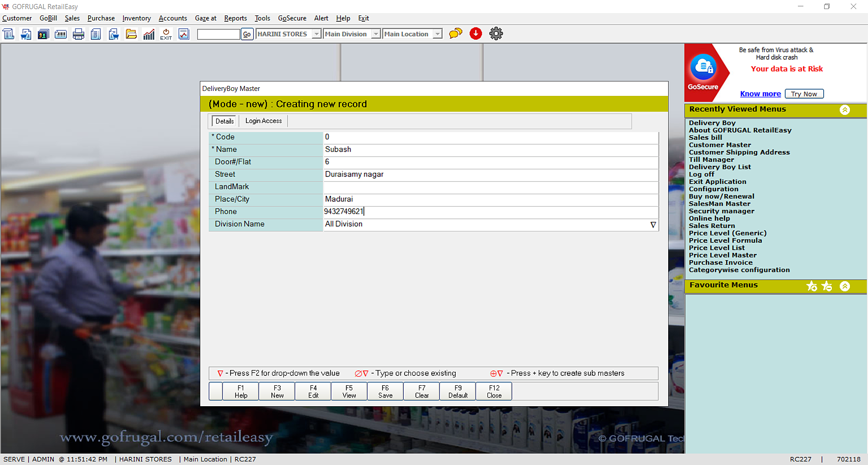Open the Tools menu
Viewport: 868px width, 465px height.
[x=262, y=18]
